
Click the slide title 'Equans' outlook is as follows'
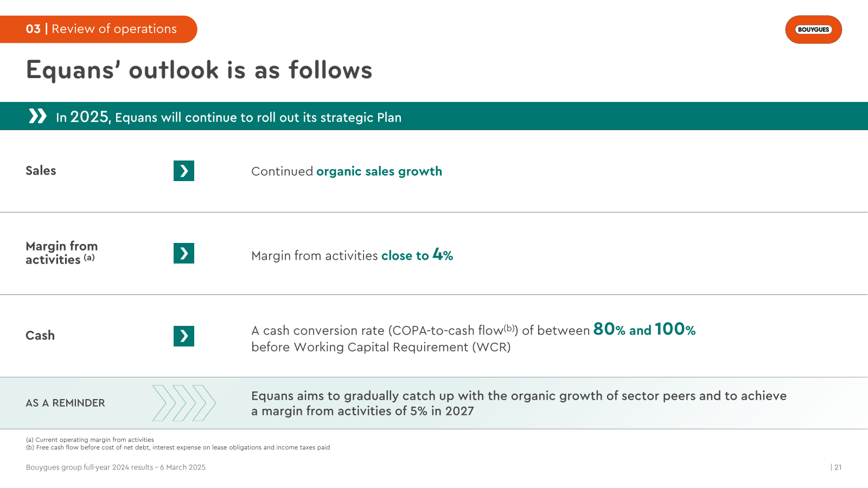click(199, 70)
